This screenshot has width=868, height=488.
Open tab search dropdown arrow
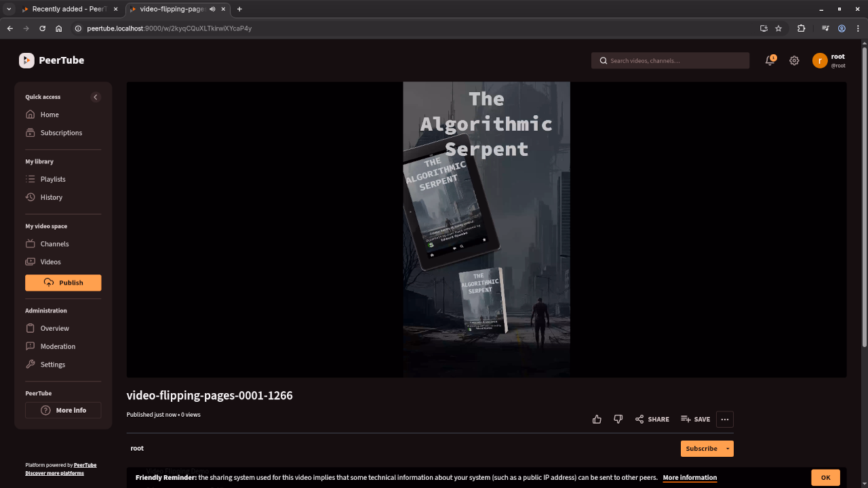[9, 9]
